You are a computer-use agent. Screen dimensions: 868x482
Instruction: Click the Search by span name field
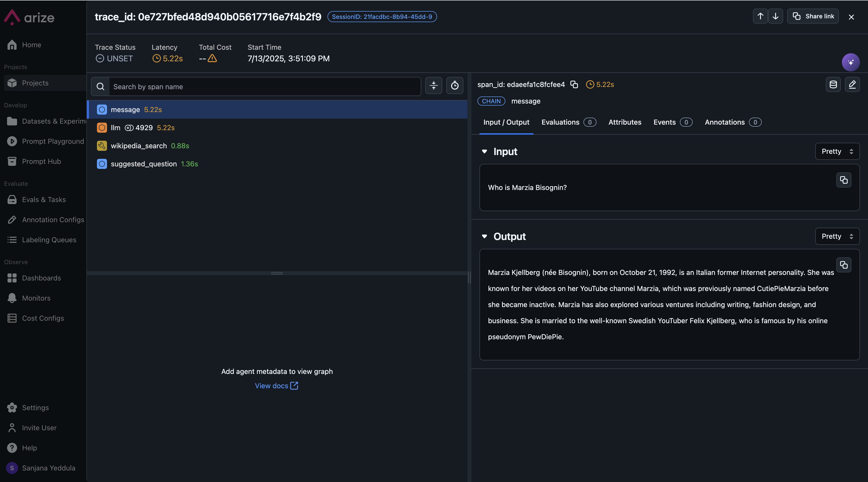pos(265,87)
